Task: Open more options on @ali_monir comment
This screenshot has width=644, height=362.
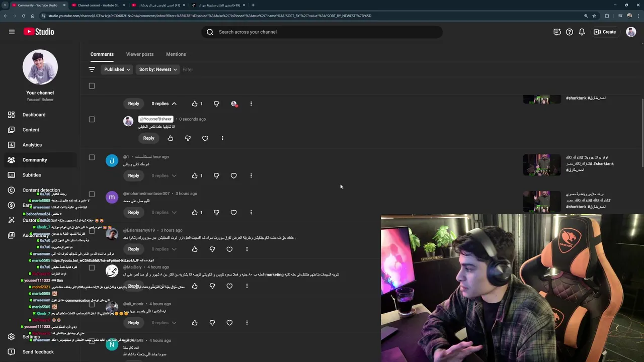Action: point(247,323)
